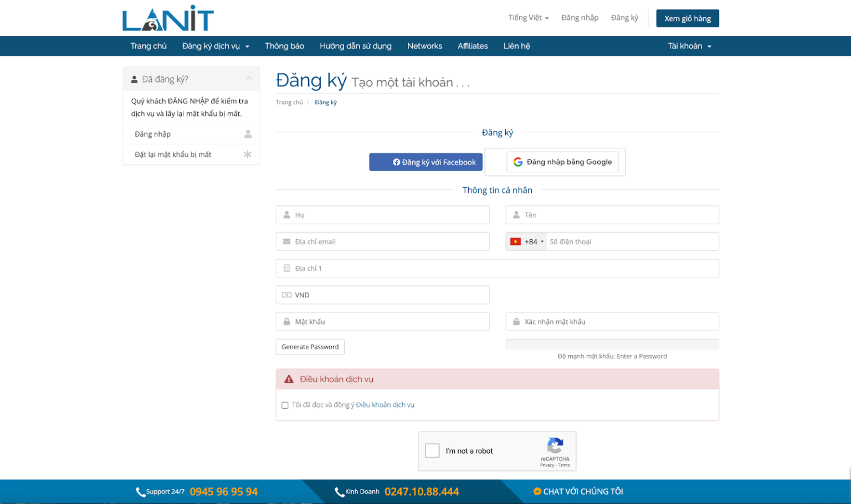The height and width of the screenshot is (504, 851).
Task: Click Đăng nhập bằng Google button
Action: tap(562, 162)
